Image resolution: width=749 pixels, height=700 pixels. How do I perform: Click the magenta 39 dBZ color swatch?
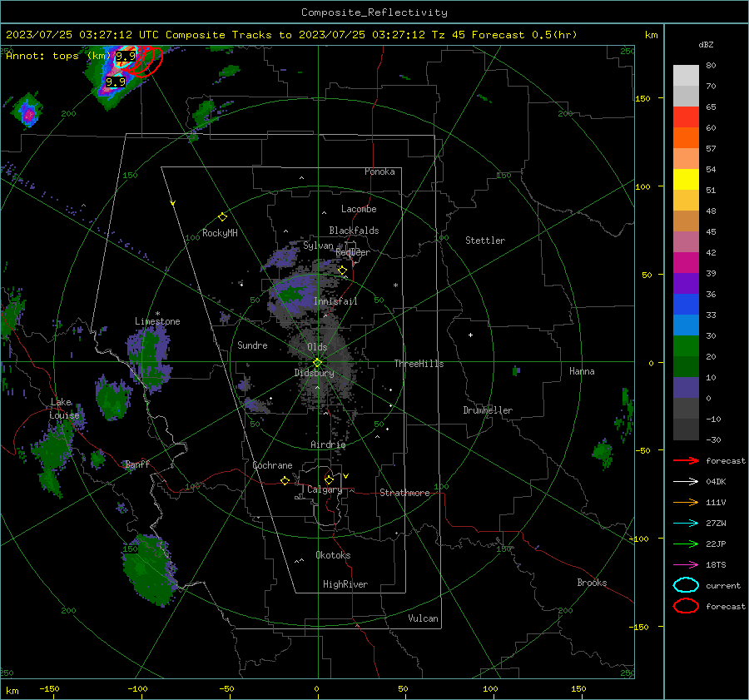click(x=686, y=262)
